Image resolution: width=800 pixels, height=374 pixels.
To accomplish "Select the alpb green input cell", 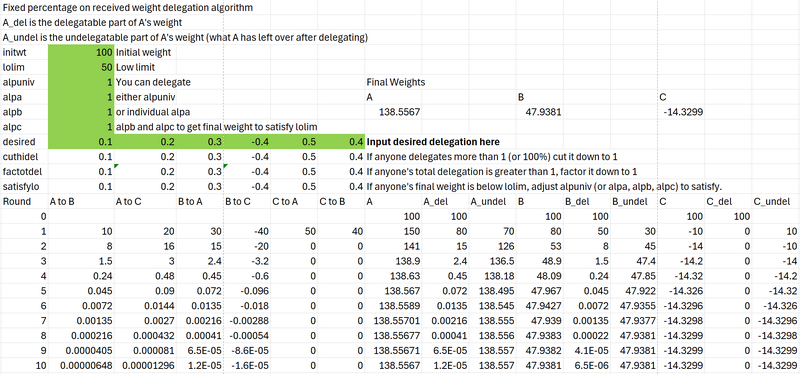I will coord(81,112).
